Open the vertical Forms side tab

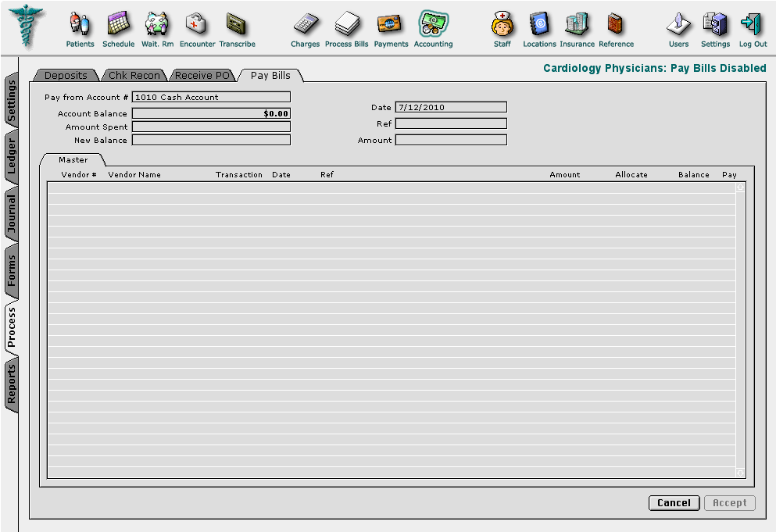pyautogui.click(x=12, y=271)
